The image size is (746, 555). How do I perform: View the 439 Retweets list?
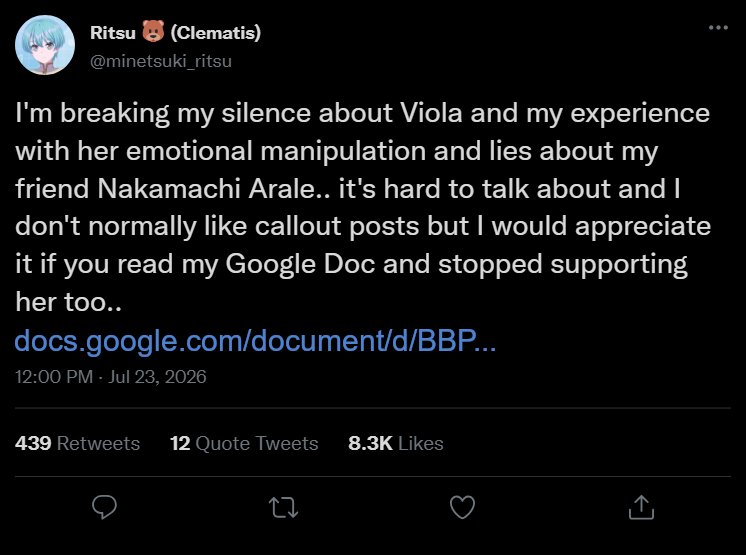[78, 443]
